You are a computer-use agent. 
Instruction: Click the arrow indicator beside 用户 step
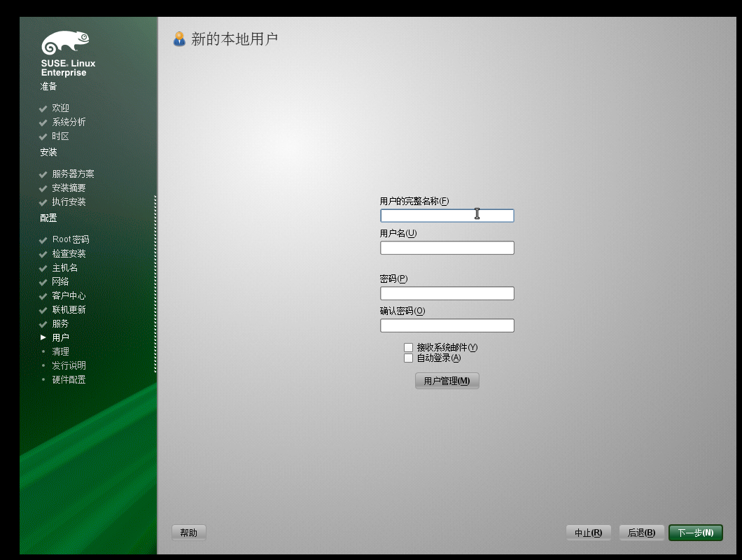tap(43, 337)
